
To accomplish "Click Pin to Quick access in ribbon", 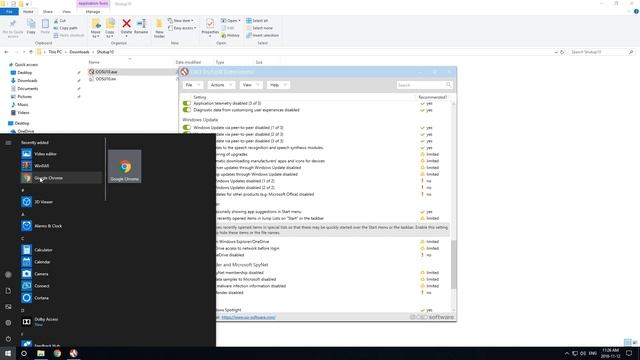I will [x=13, y=28].
